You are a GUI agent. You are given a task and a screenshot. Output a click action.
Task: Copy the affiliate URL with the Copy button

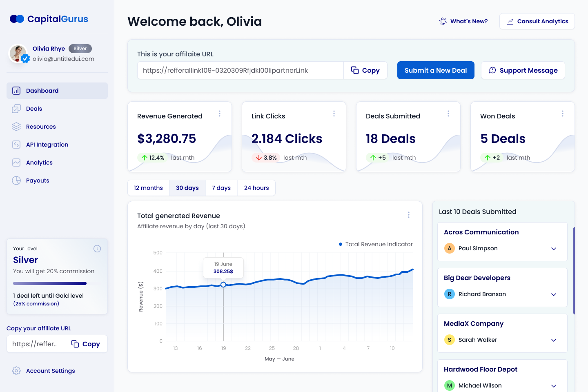365,70
